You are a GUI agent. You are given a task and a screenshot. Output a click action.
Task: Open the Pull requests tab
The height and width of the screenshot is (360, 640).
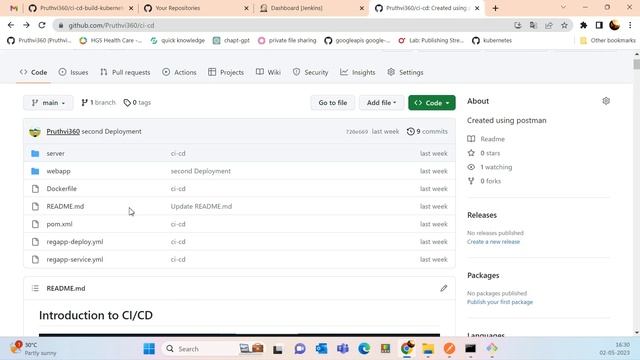125,72
